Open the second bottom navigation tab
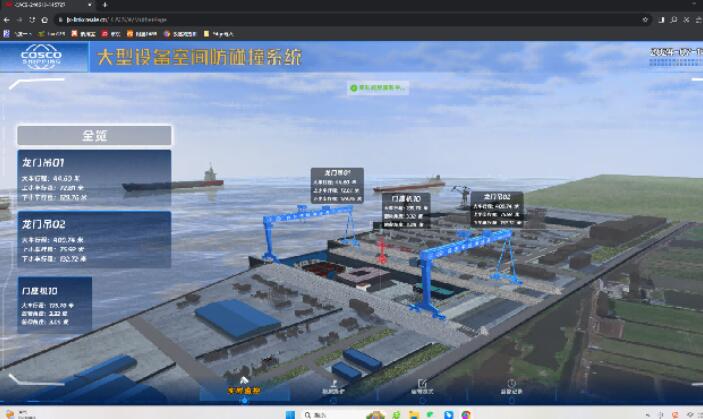The height and width of the screenshot is (419, 703). [x=331, y=386]
